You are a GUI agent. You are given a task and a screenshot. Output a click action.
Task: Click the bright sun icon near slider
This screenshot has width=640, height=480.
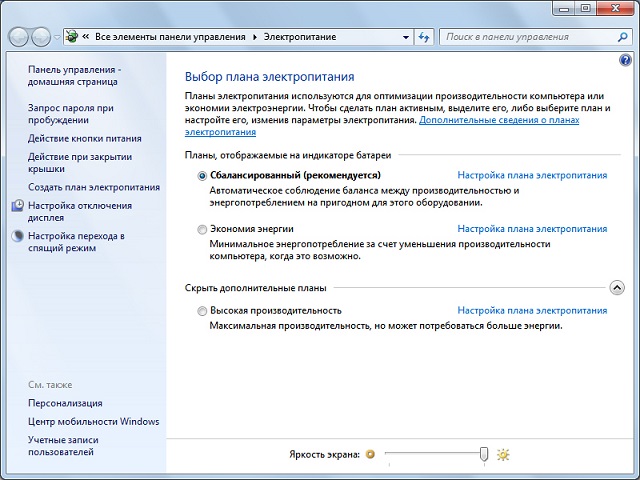(x=503, y=454)
